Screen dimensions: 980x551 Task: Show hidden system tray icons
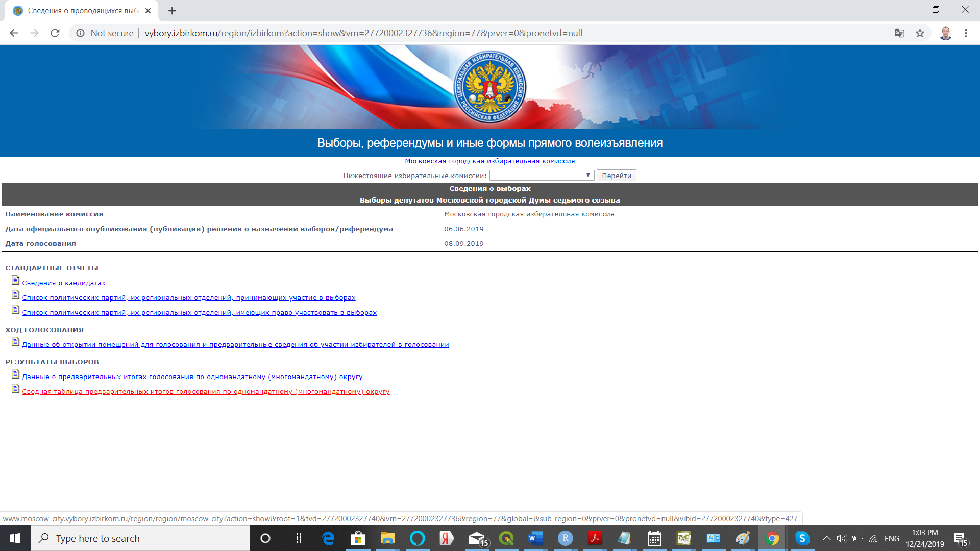(x=826, y=538)
